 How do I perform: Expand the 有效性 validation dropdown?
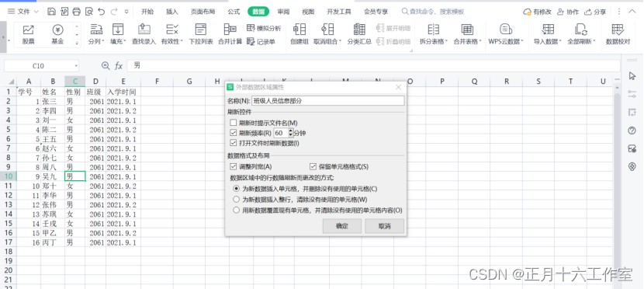[x=182, y=41]
